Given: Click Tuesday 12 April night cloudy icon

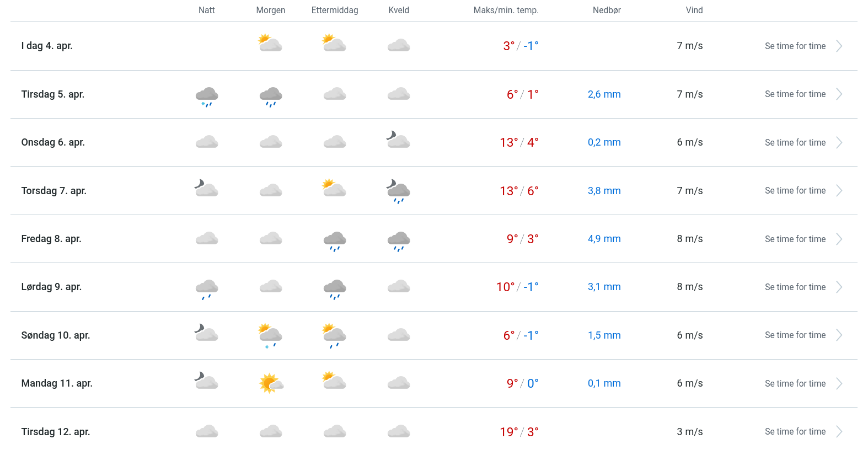Looking at the screenshot, I should point(207,431).
